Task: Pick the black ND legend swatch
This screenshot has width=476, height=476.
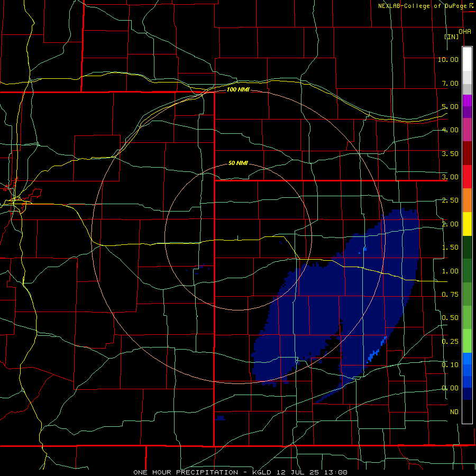Action: (x=467, y=411)
